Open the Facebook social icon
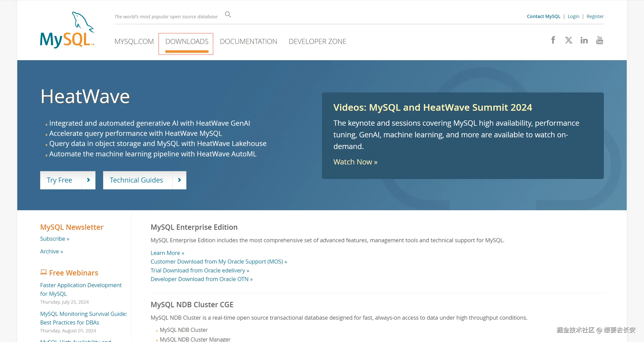Viewport: 644px width, 342px height. point(553,40)
